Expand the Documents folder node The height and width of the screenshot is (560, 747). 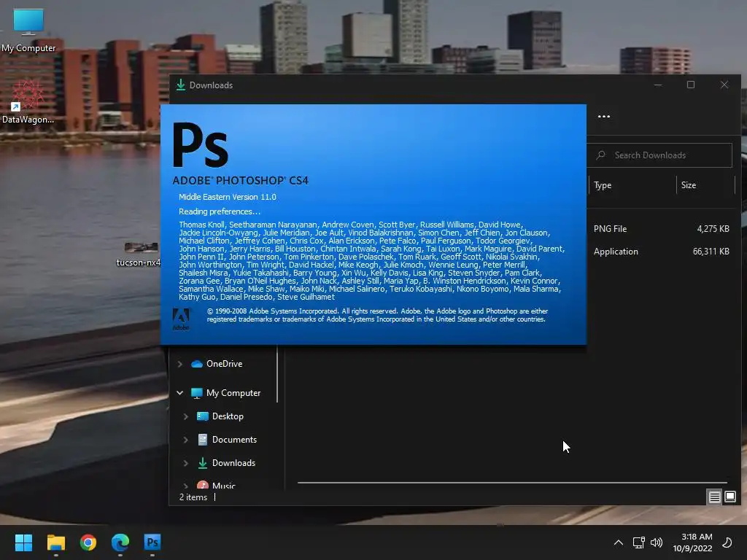pyautogui.click(x=186, y=440)
